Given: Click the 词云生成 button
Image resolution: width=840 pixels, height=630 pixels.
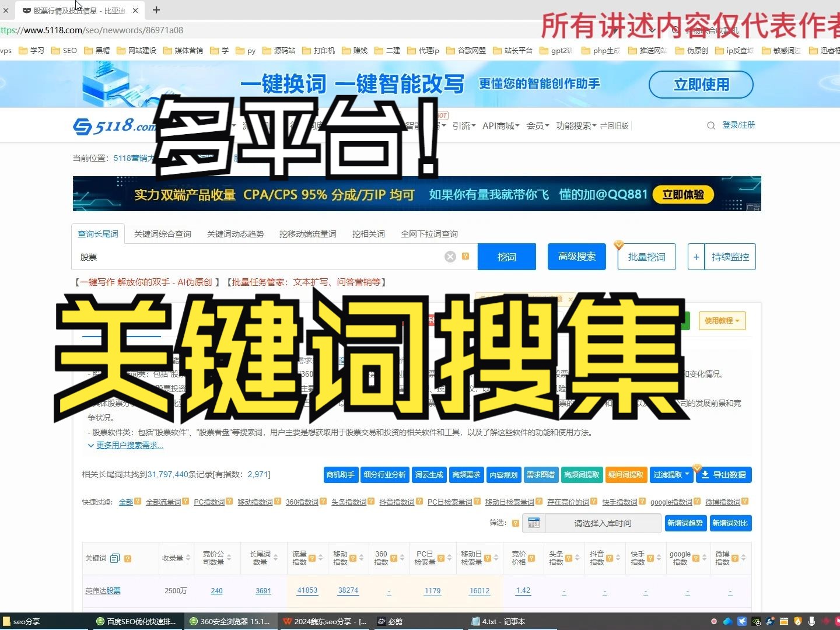Looking at the screenshot, I should (x=429, y=475).
